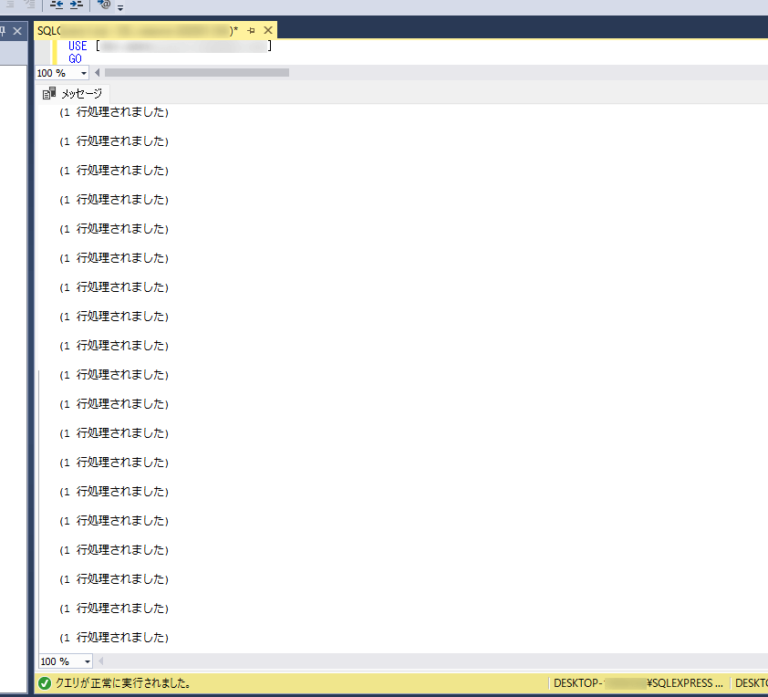Open the specify template parameter values tool
Image resolution: width=768 pixels, height=697 pixels.
tap(104, 5)
